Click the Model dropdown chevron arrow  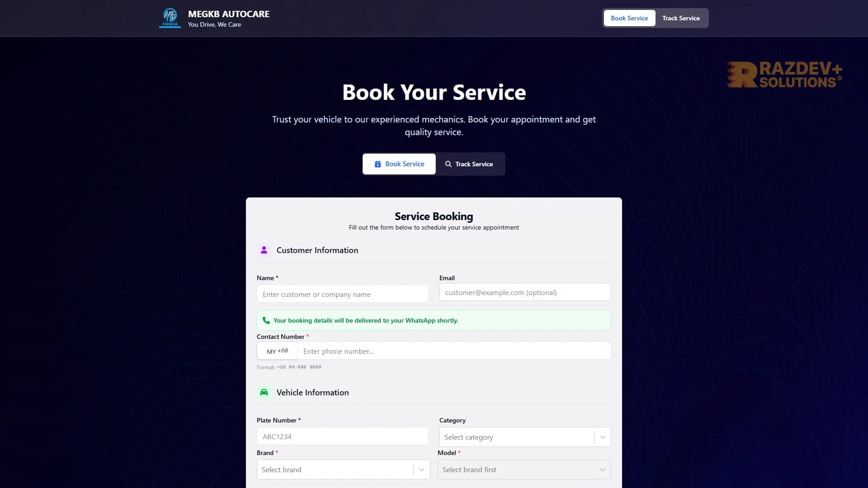click(x=603, y=469)
